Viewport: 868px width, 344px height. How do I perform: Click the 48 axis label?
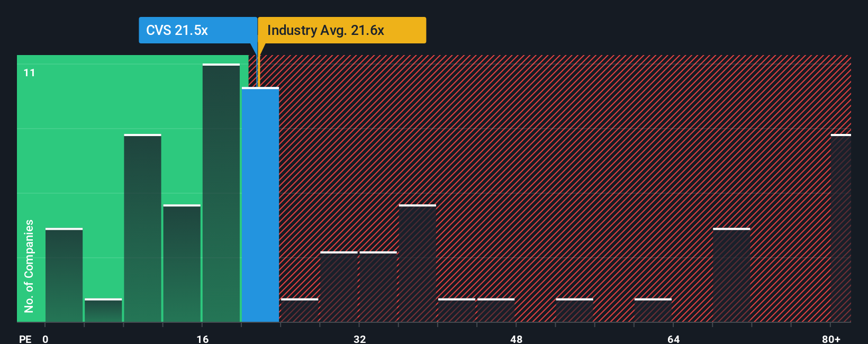(517, 339)
